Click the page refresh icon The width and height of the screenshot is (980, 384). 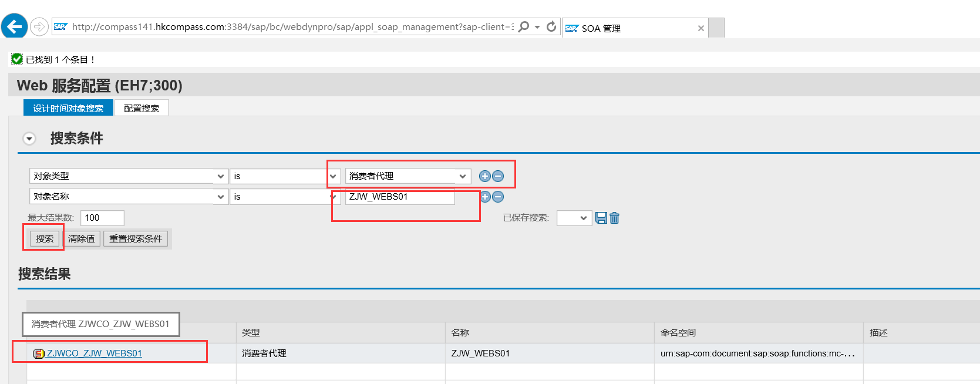(x=551, y=26)
